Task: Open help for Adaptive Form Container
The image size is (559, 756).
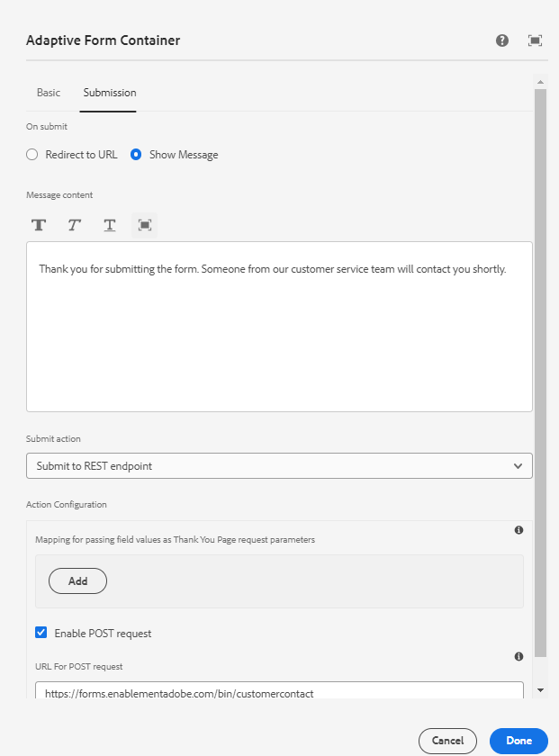Action: pos(501,40)
